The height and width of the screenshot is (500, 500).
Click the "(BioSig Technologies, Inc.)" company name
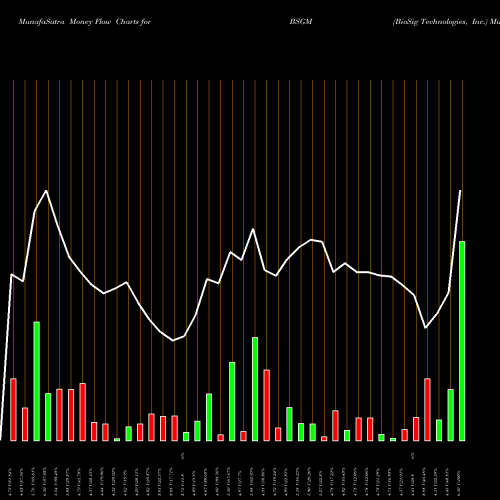[x=440, y=22]
